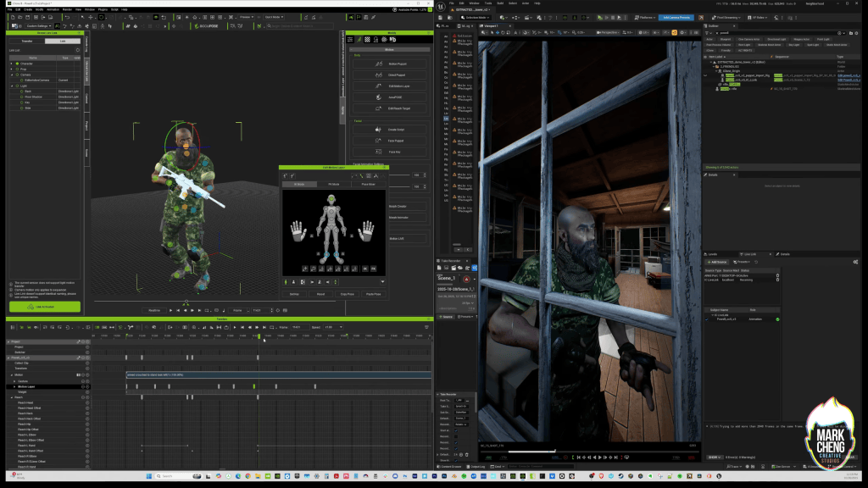
Task: Click the Move tool icon in iClone toolbar
Action: [x=90, y=17]
